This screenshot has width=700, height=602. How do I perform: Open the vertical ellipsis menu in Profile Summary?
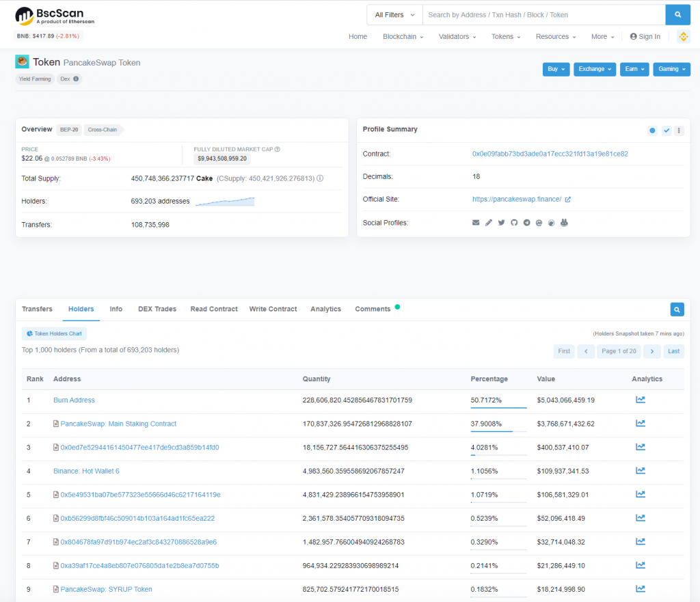click(679, 130)
